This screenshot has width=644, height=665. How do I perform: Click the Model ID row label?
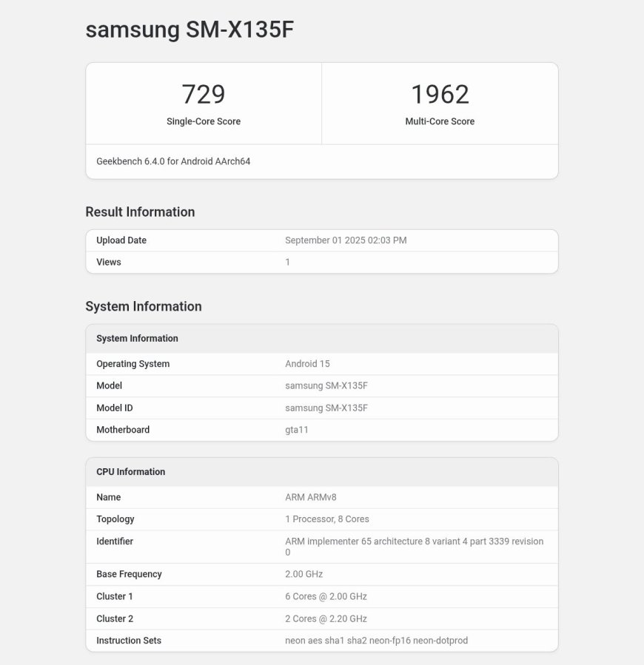pos(115,408)
